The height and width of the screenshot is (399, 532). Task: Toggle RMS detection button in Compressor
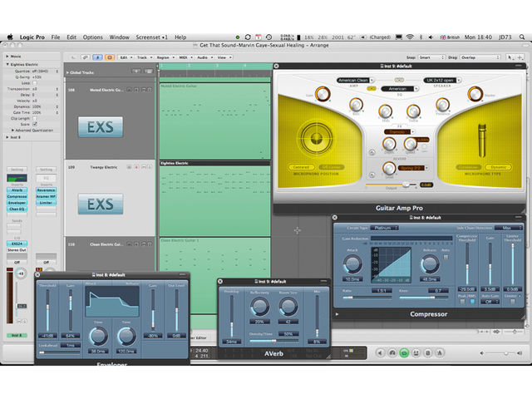tap(472, 302)
